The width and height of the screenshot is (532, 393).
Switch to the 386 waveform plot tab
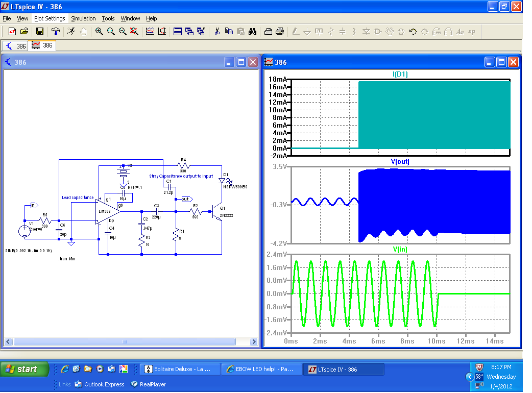click(x=42, y=45)
